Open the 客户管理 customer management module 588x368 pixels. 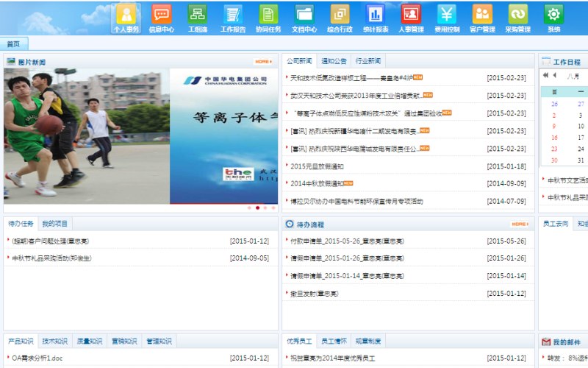[x=483, y=18]
